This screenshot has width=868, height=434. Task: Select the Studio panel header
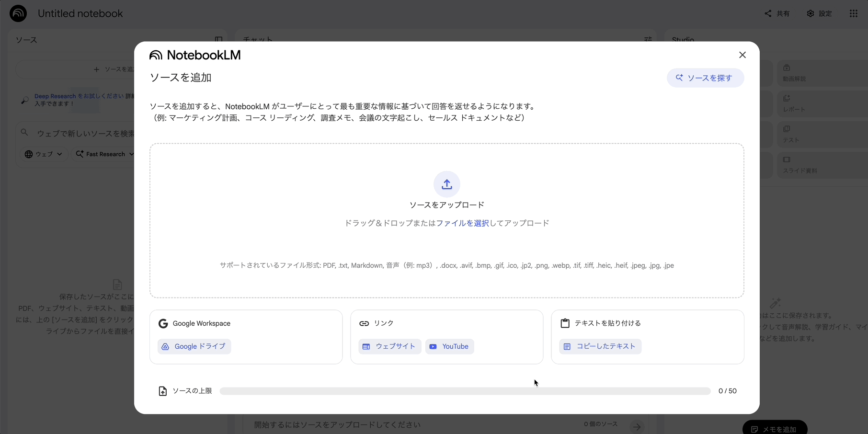click(682, 40)
